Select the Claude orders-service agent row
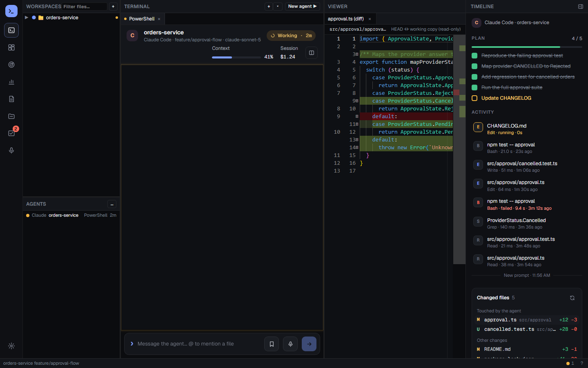 coord(71,215)
